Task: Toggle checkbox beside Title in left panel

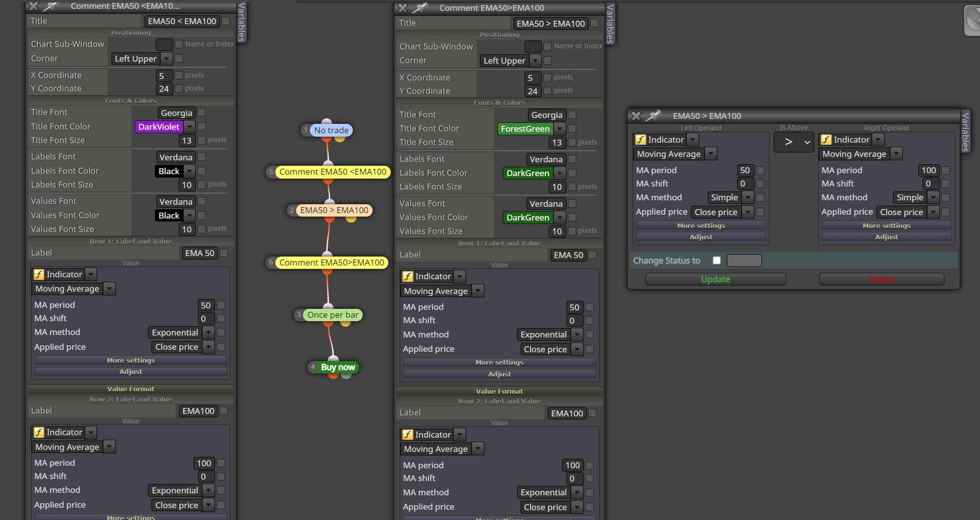Action: tap(226, 21)
